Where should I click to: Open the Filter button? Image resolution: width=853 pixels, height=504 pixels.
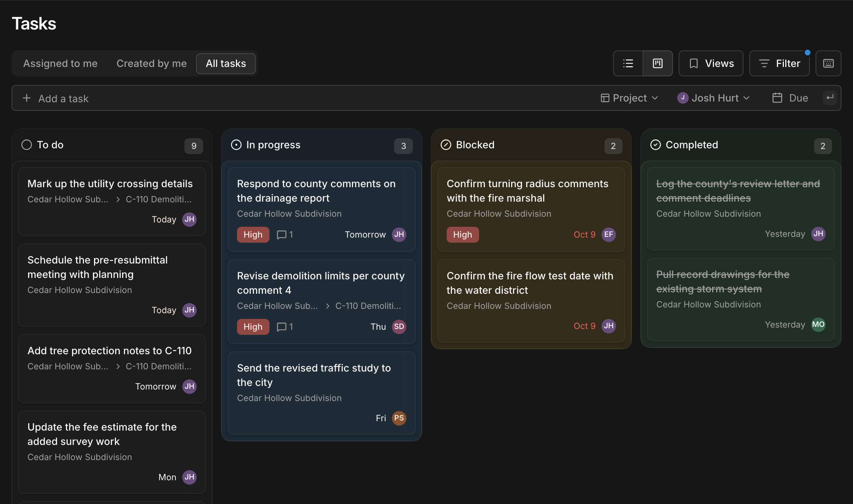tap(779, 63)
